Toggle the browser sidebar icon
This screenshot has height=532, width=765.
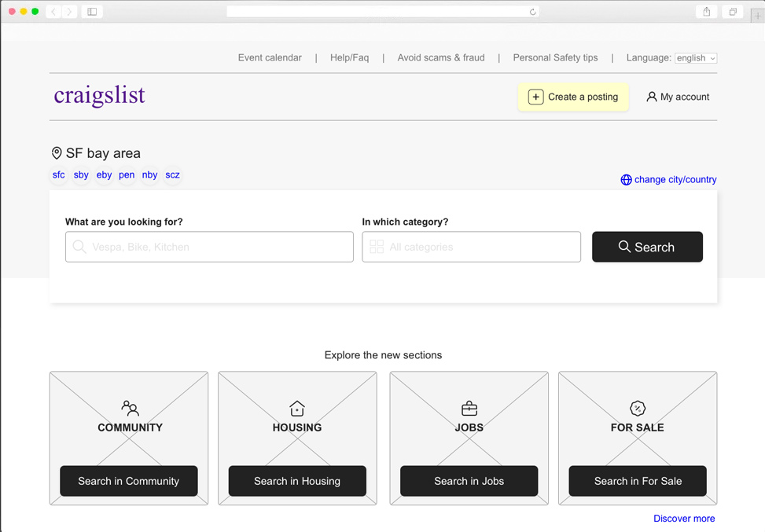tap(92, 12)
